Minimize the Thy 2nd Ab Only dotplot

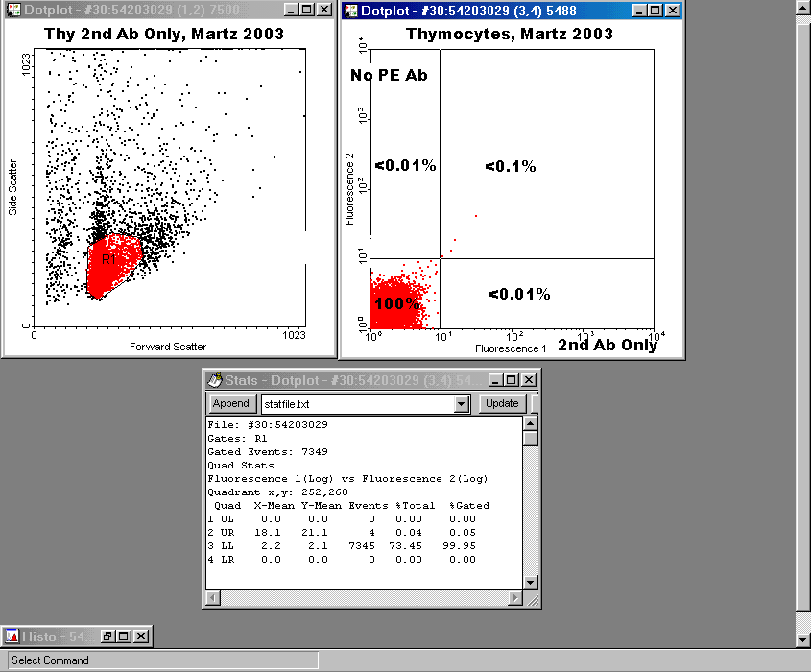[291, 10]
